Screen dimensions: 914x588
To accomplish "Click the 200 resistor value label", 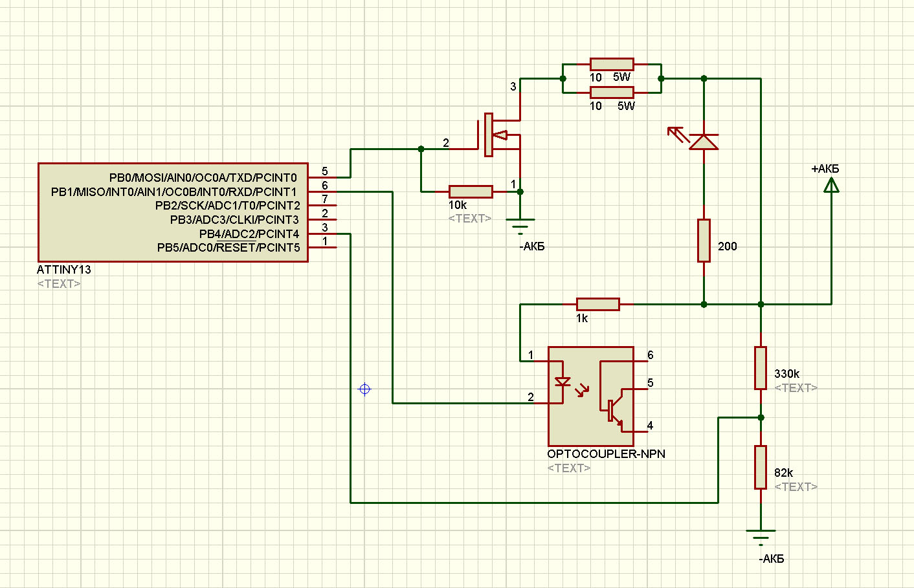I will click(x=728, y=246).
